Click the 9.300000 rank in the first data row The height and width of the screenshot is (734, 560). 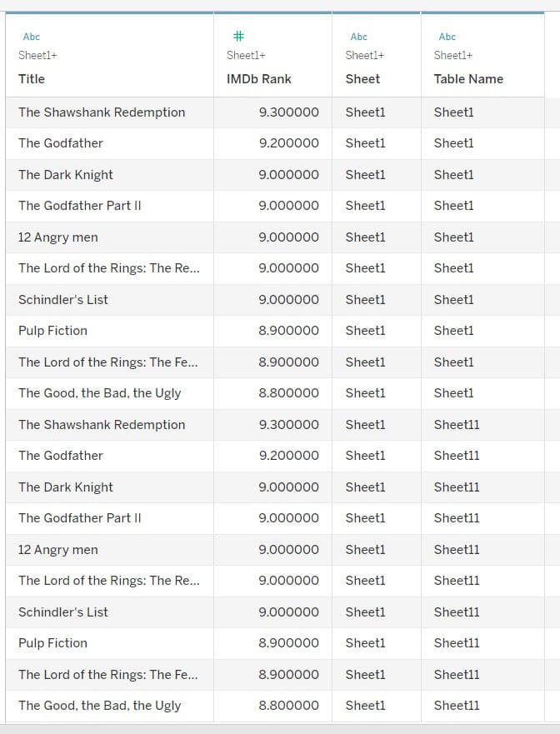[288, 112]
